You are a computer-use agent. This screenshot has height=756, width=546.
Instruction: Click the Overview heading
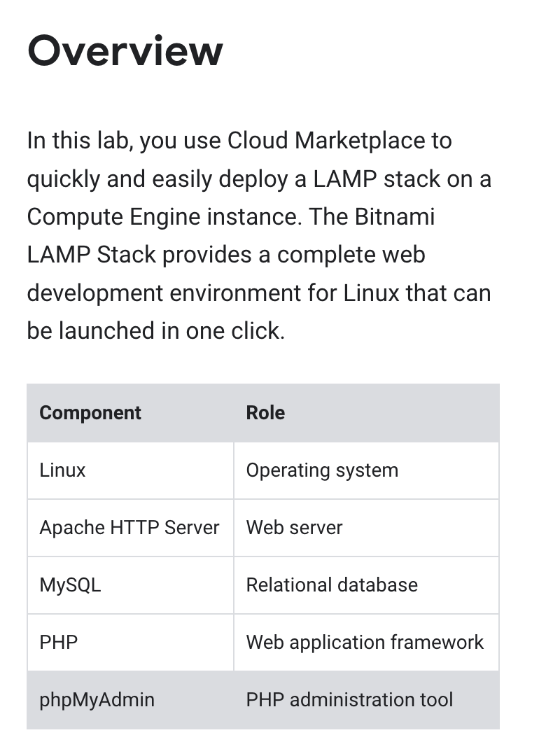(x=125, y=50)
